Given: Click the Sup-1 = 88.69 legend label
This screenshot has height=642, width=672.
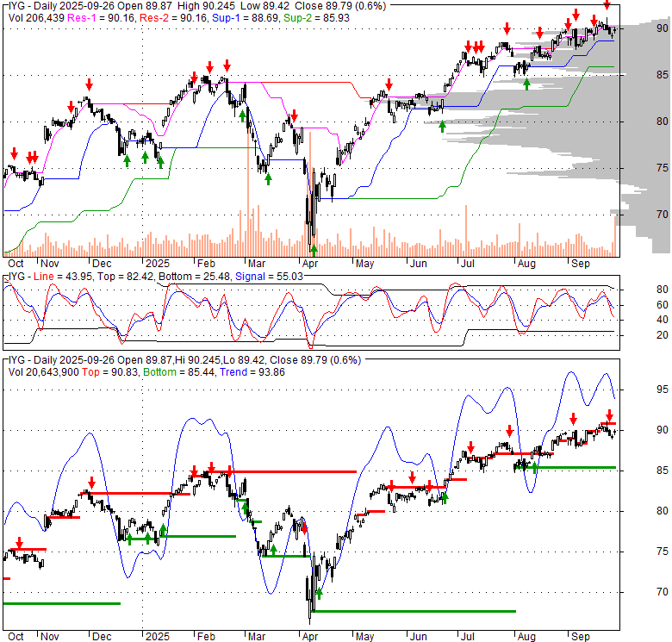Looking at the screenshot, I should [246, 18].
